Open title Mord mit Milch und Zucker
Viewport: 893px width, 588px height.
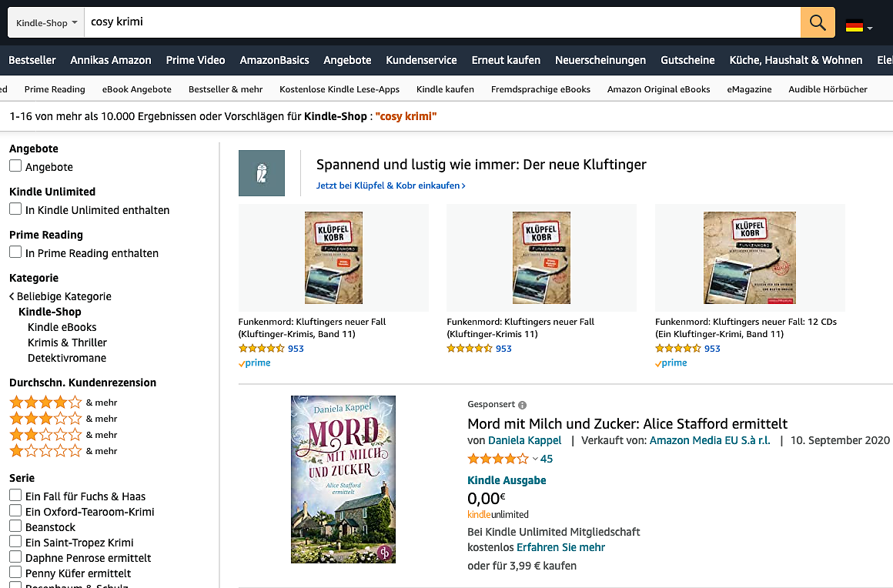[627, 424]
